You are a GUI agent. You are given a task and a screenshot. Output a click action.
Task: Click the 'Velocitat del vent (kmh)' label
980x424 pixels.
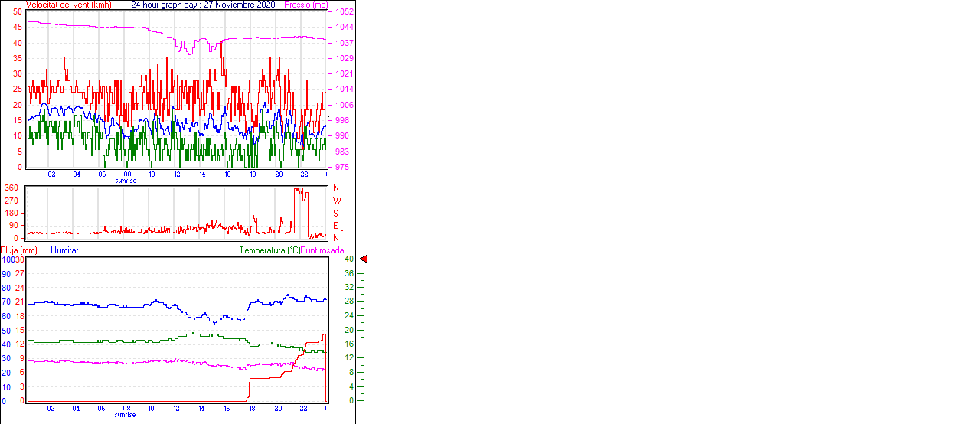tap(69, 5)
